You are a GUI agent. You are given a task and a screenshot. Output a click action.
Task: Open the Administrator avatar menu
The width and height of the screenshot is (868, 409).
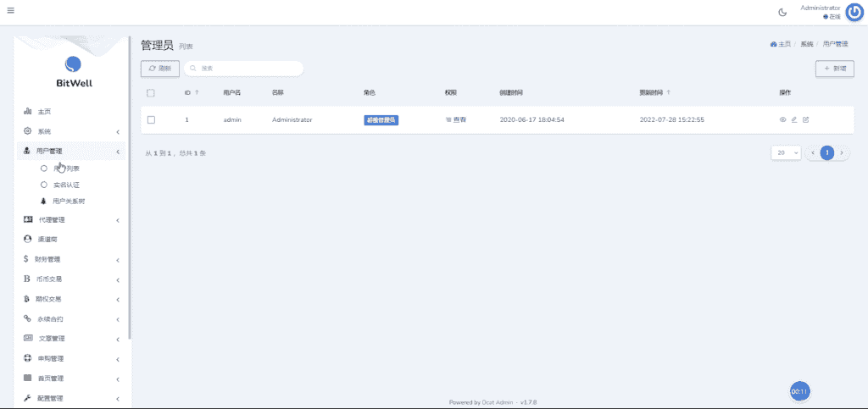[x=854, y=13]
